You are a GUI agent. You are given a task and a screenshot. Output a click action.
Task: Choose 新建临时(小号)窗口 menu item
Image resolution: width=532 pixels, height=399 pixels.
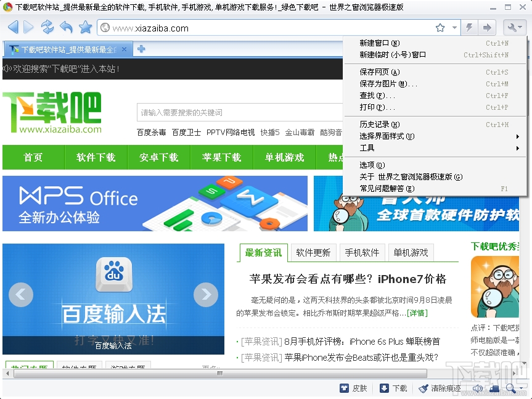(x=435, y=55)
